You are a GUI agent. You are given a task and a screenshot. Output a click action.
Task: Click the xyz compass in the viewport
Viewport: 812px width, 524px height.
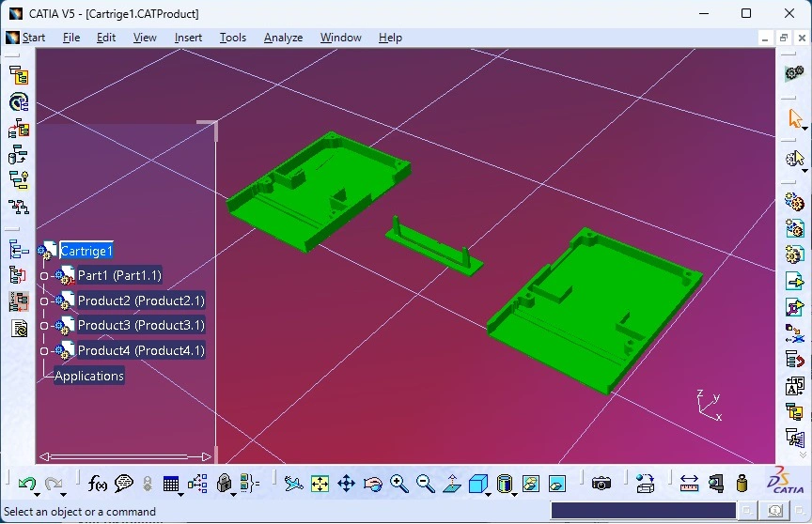(x=709, y=405)
